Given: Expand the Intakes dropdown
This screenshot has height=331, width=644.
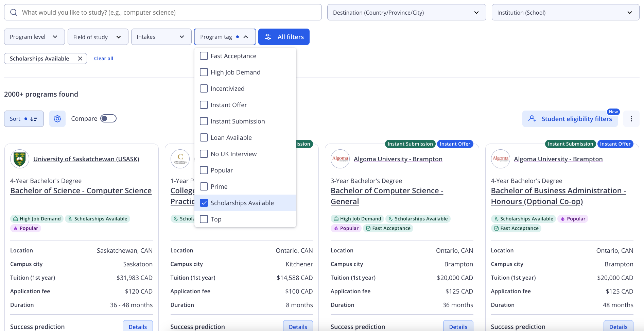Looking at the screenshot, I should pyautogui.click(x=161, y=37).
